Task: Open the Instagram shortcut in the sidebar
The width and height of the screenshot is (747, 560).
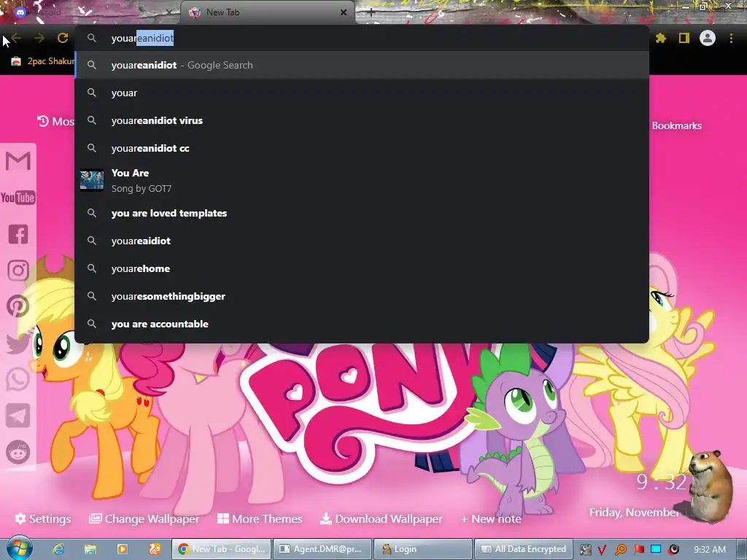Action: pyautogui.click(x=18, y=271)
